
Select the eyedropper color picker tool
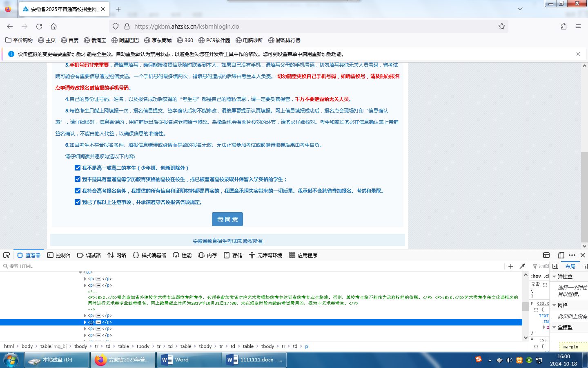[522, 266]
